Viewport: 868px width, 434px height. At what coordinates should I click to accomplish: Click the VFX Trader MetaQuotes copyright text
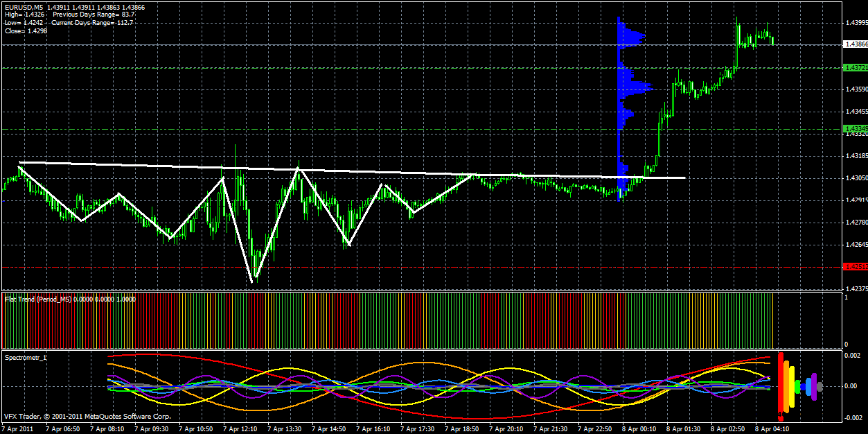click(x=87, y=417)
